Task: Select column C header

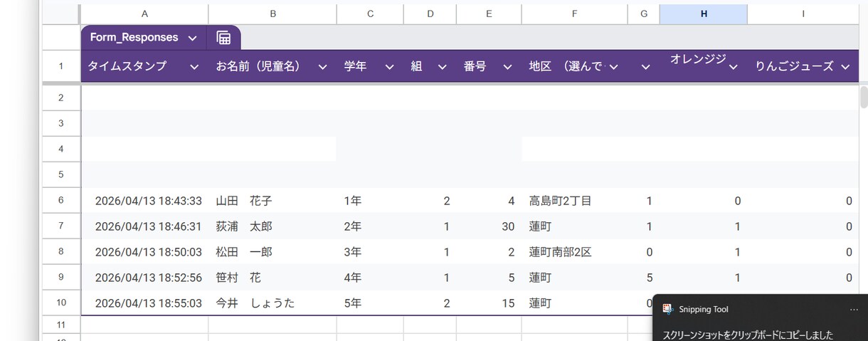Action: click(x=370, y=14)
